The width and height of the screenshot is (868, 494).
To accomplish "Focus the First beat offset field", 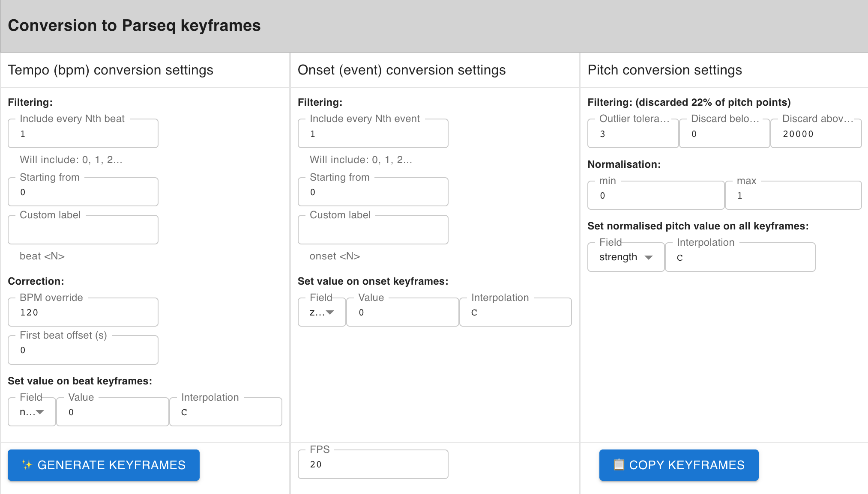I will pyautogui.click(x=83, y=350).
